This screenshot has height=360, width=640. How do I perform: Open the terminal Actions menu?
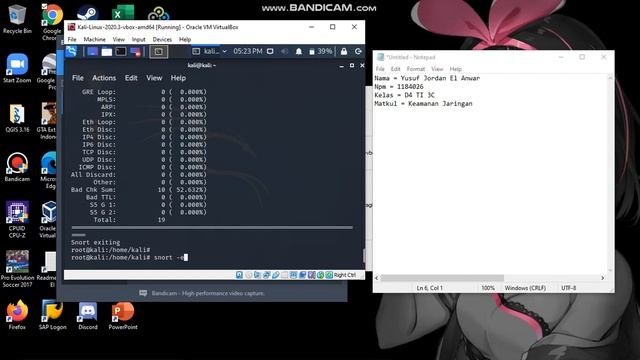(x=104, y=78)
